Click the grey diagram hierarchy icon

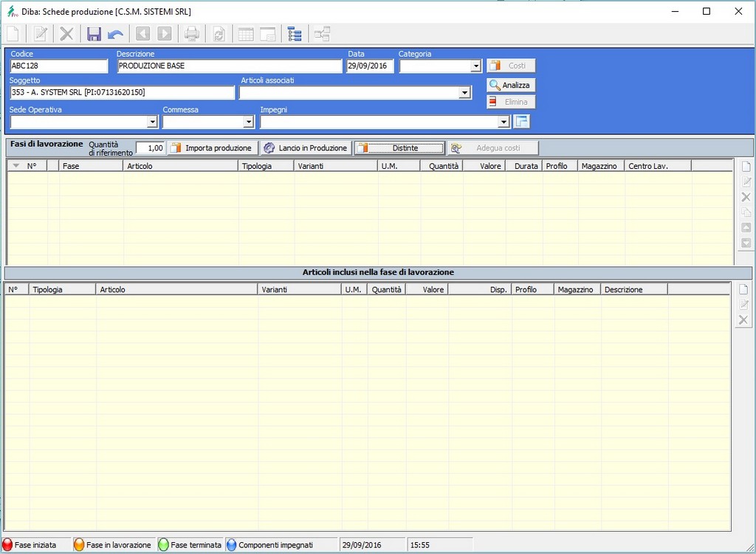coord(322,34)
